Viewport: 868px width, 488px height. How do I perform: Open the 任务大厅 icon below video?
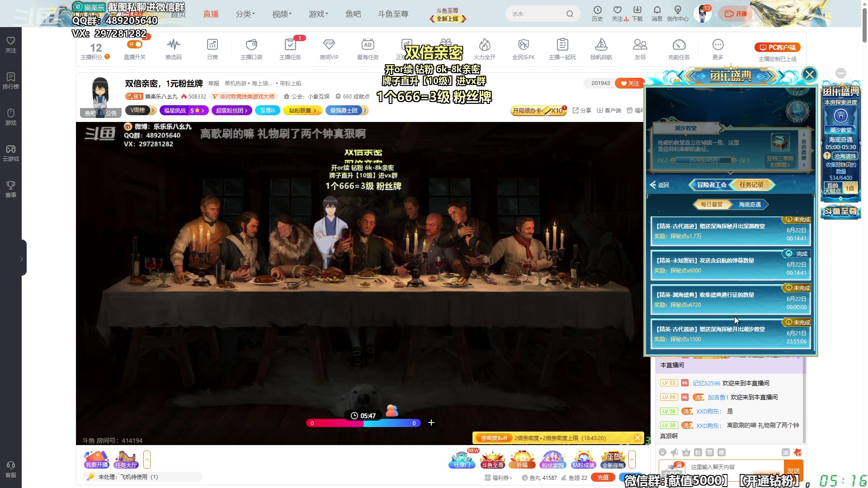(x=126, y=460)
